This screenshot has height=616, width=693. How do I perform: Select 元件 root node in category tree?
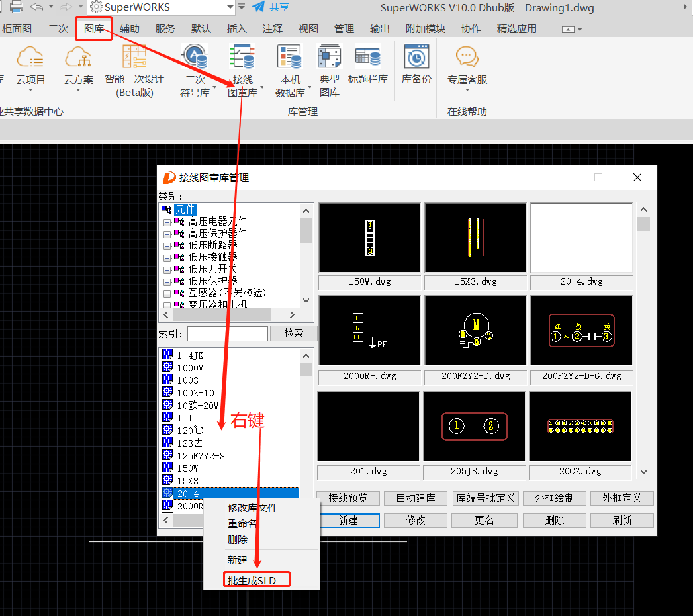pyautogui.click(x=185, y=210)
